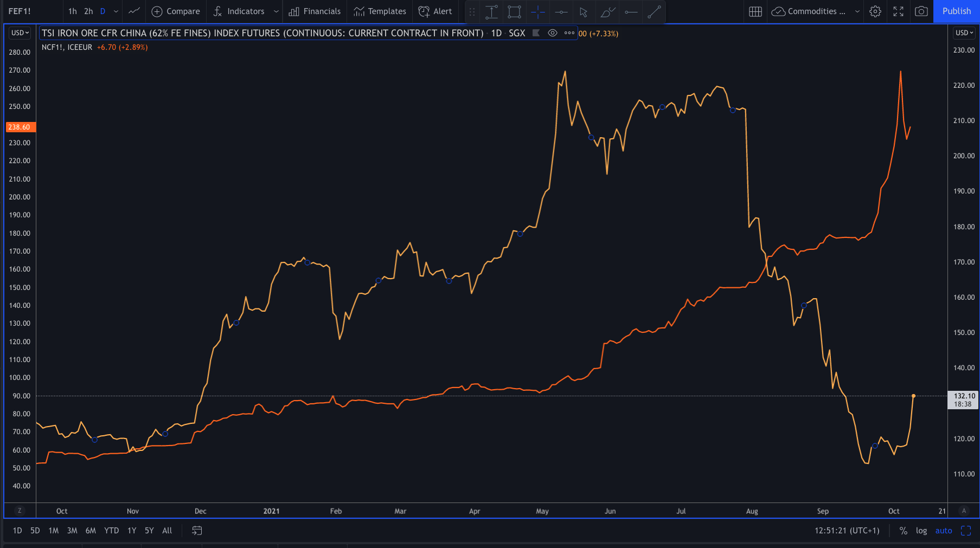This screenshot has width=980, height=548.
Task: Select the rectangle drawing tool
Action: pyautogui.click(x=514, y=11)
